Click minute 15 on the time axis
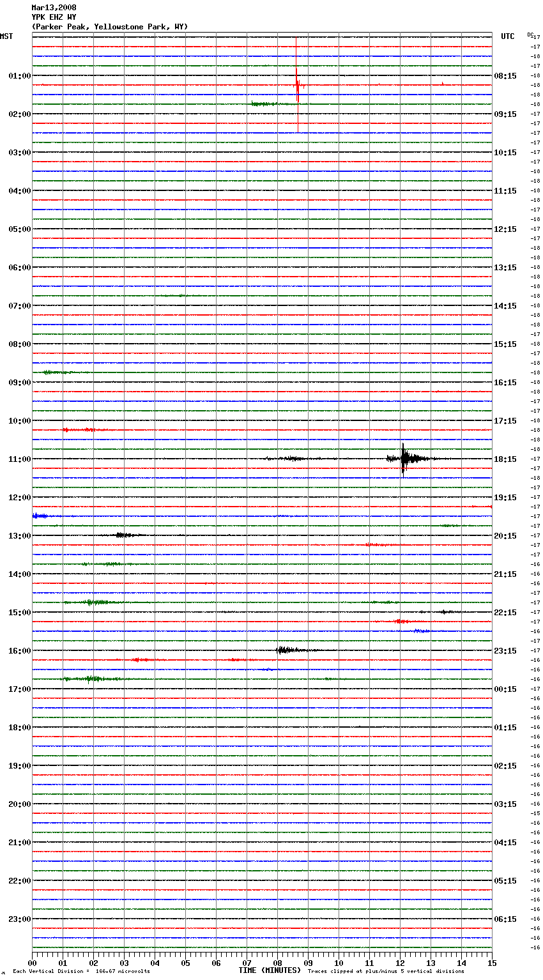543x980 pixels. click(492, 963)
